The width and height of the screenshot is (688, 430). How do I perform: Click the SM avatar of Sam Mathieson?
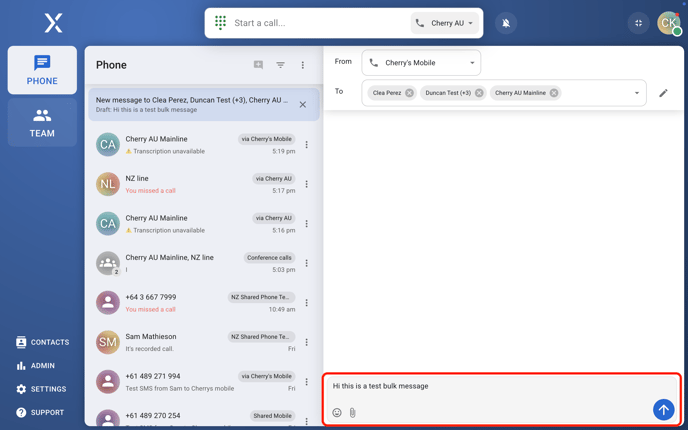tap(108, 342)
